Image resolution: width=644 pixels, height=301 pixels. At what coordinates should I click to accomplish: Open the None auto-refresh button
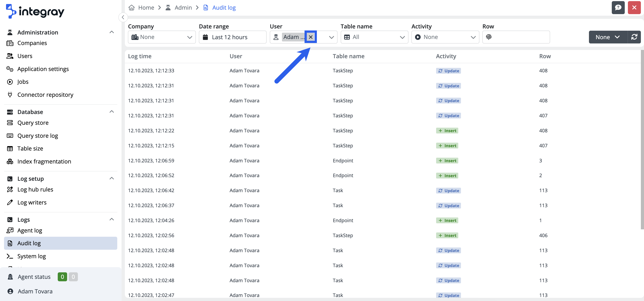click(608, 37)
